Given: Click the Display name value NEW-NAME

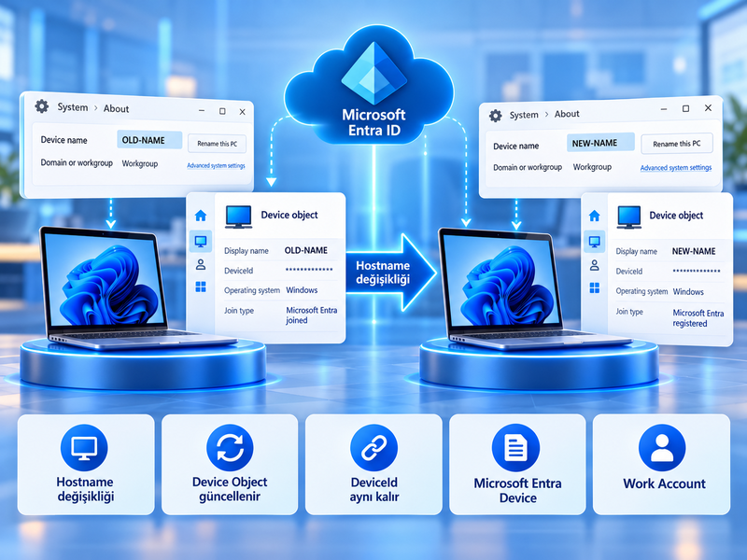Looking at the screenshot, I should 694,251.
